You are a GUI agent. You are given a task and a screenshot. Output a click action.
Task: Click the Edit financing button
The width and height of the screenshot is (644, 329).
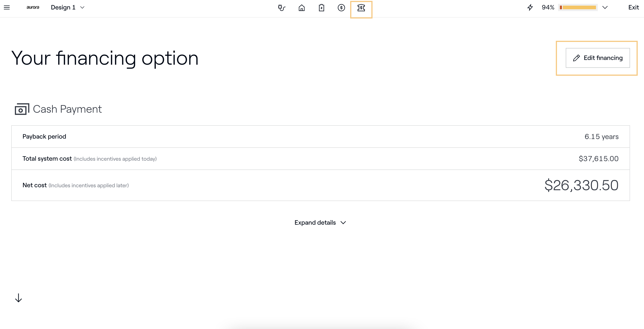[598, 58]
